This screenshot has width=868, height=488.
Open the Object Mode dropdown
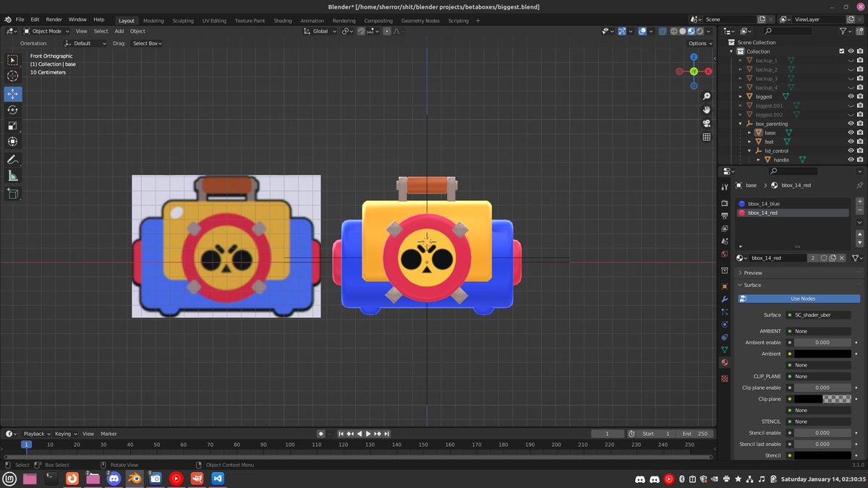point(46,31)
